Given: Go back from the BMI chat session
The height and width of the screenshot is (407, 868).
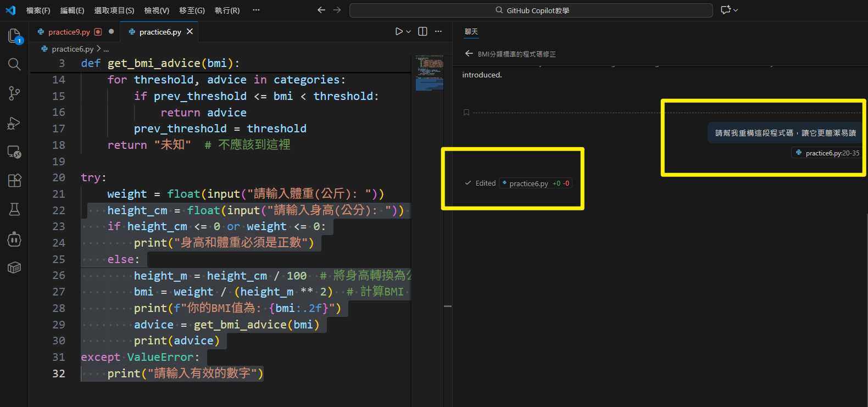Looking at the screenshot, I should [469, 54].
